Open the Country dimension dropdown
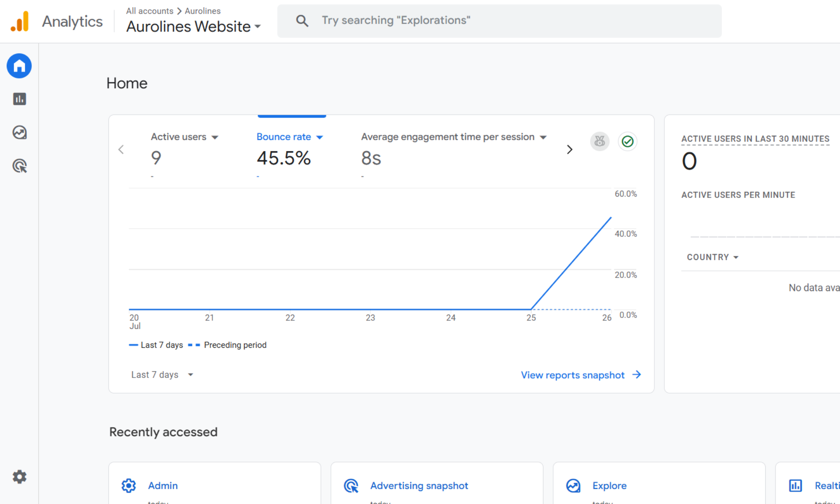Viewport: 840px width, 504px height. (712, 257)
